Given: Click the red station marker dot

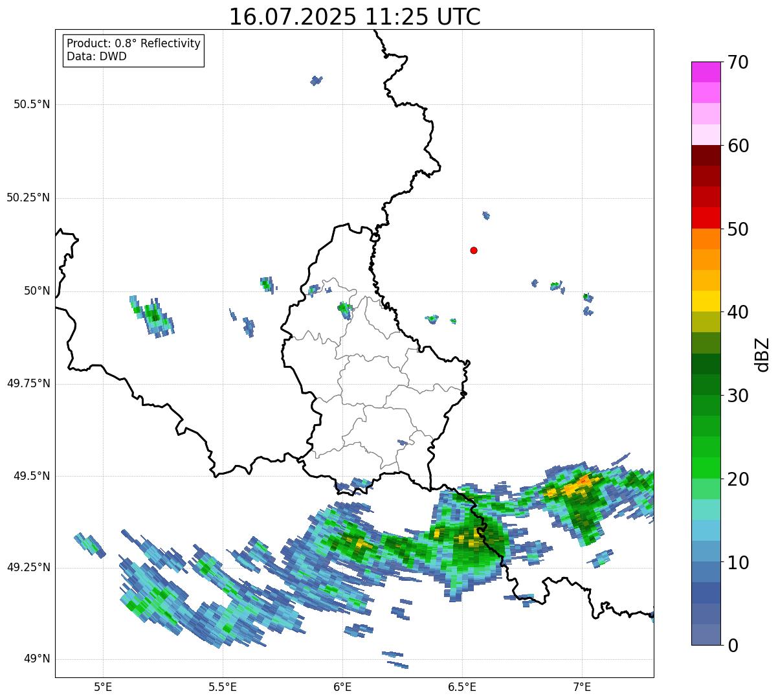Looking at the screenshot, I should (x=474, y=250).
